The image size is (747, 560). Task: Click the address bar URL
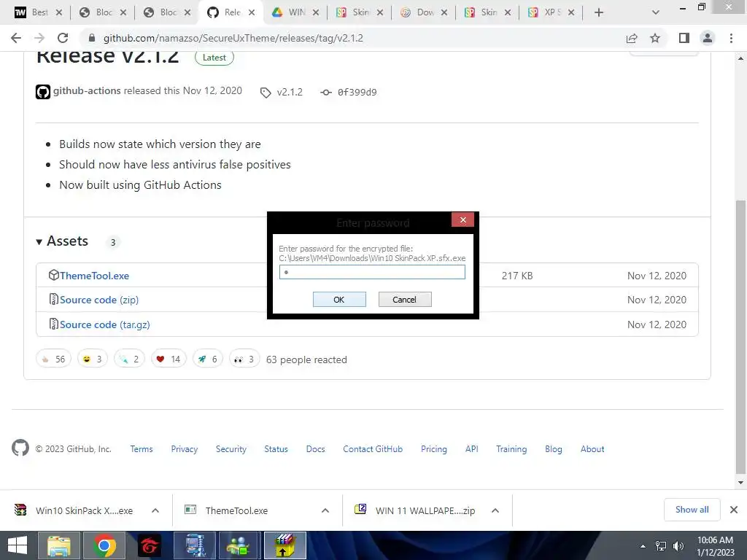tap(233, 38)
